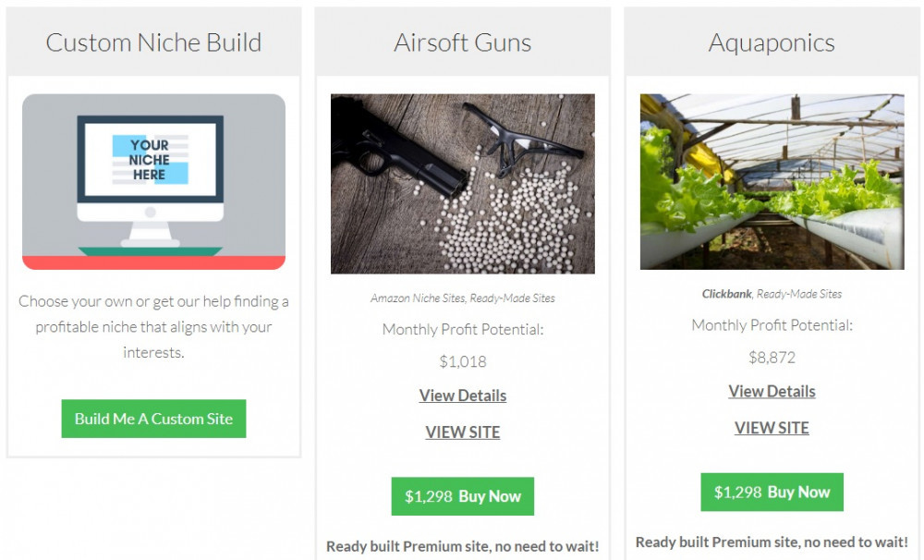
Task: Buy the Airsoft Guns site for $1,298
Action: [x=463, y=496]
